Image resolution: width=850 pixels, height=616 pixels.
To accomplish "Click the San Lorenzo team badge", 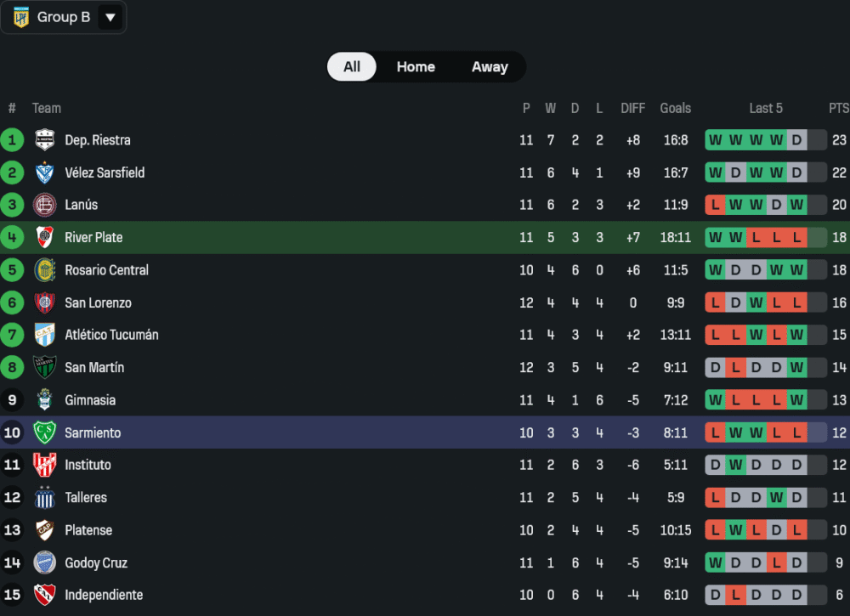I will click(x=44, y=302).
